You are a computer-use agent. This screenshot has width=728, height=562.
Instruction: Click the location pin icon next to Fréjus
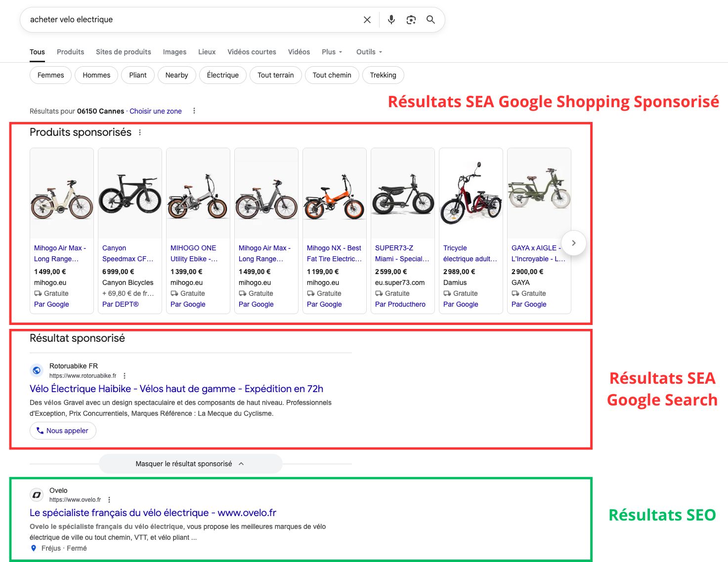point(34,548)
